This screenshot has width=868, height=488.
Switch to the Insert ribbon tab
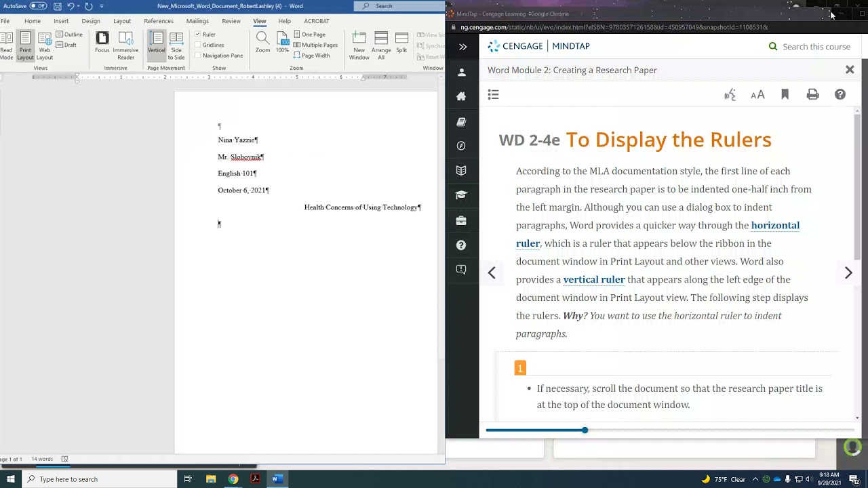[61, 21]
